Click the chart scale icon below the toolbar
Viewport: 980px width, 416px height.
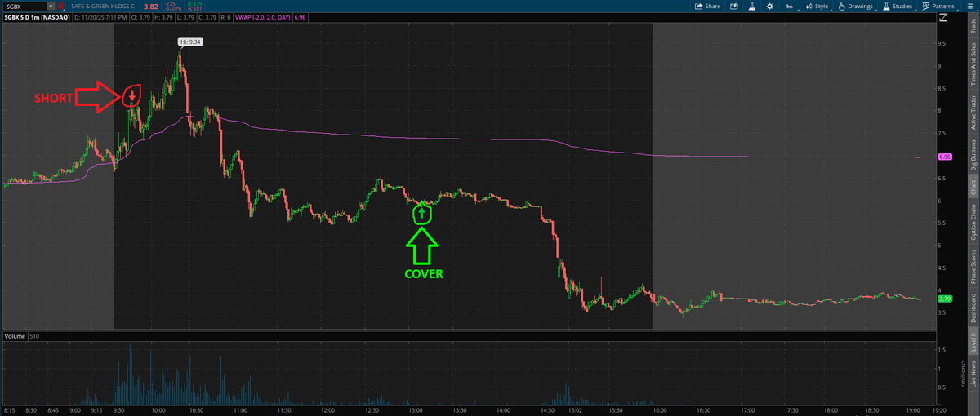(x=944, y=18)
